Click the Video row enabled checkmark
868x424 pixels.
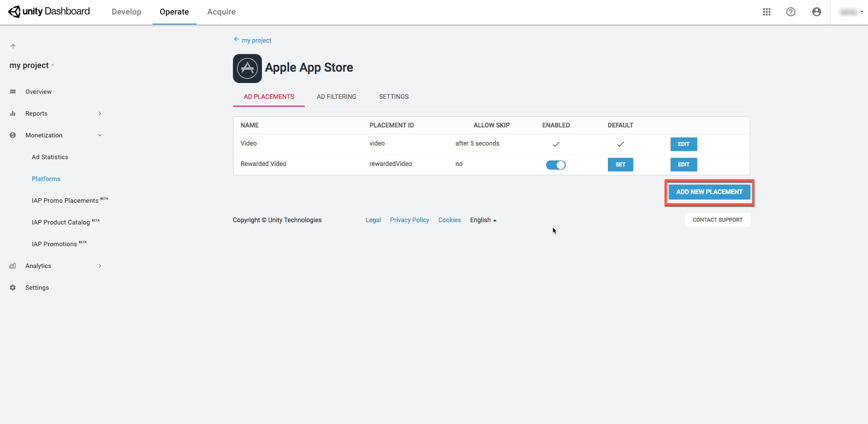[x=556, y=144]
